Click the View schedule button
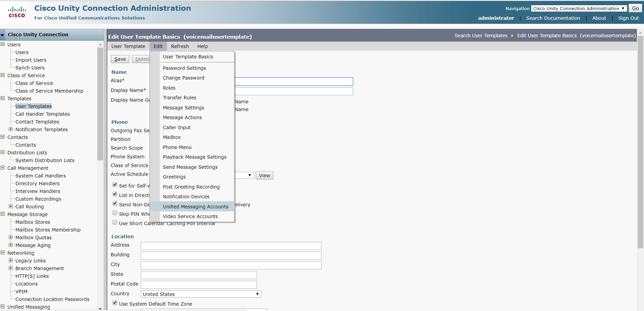 click(264, 175)
